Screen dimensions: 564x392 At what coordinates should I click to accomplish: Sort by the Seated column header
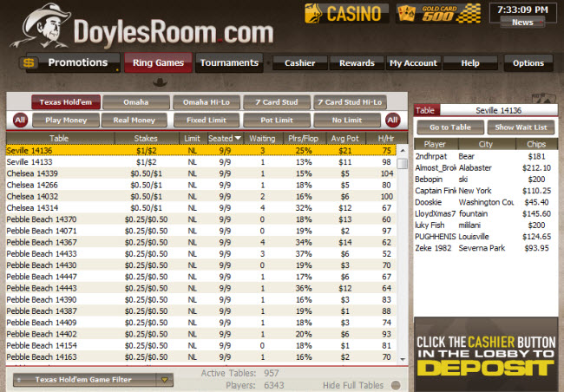[225, 138]
